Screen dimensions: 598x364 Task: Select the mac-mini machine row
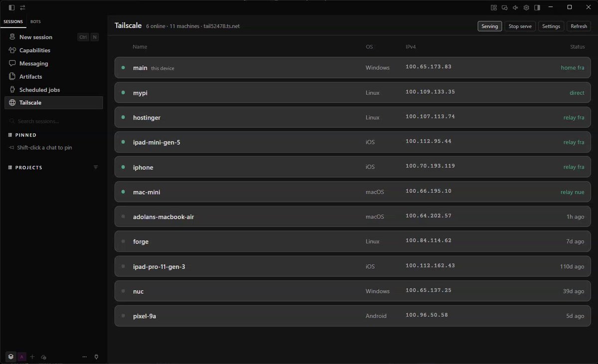pos(353,192)
